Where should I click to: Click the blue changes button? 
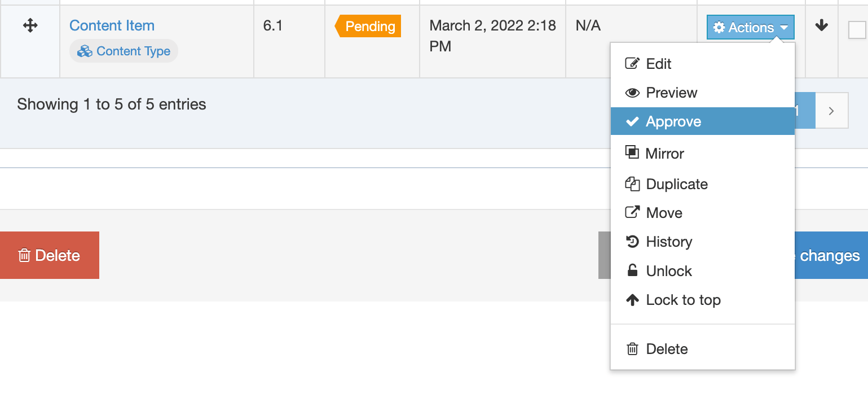point(829,255)
